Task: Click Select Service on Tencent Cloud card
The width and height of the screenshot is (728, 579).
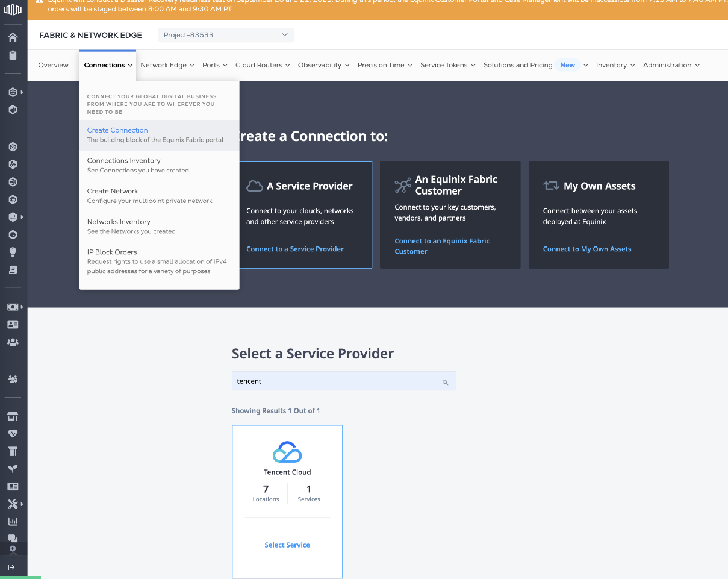Action: [x=287, y=545]
